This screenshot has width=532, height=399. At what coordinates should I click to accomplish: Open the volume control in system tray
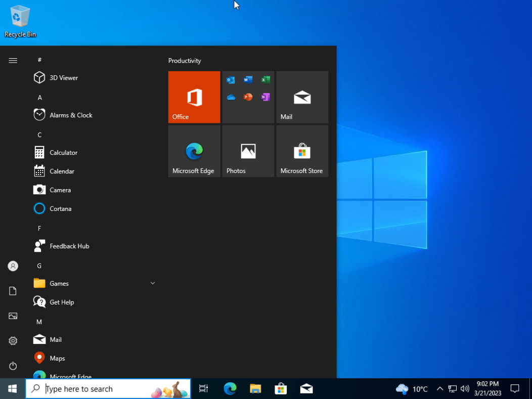click(464, 389)
